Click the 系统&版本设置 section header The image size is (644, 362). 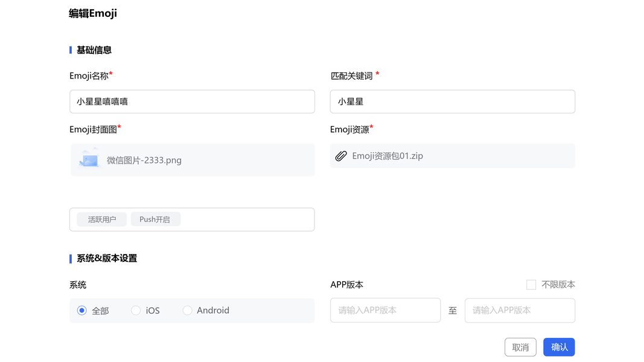(x=106, y=258)
